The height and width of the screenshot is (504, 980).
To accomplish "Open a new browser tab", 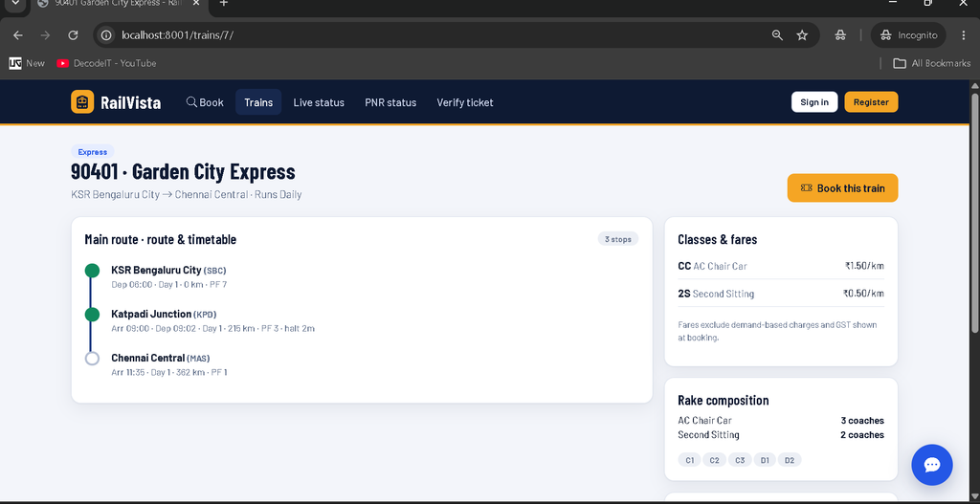I will [223, 4].
